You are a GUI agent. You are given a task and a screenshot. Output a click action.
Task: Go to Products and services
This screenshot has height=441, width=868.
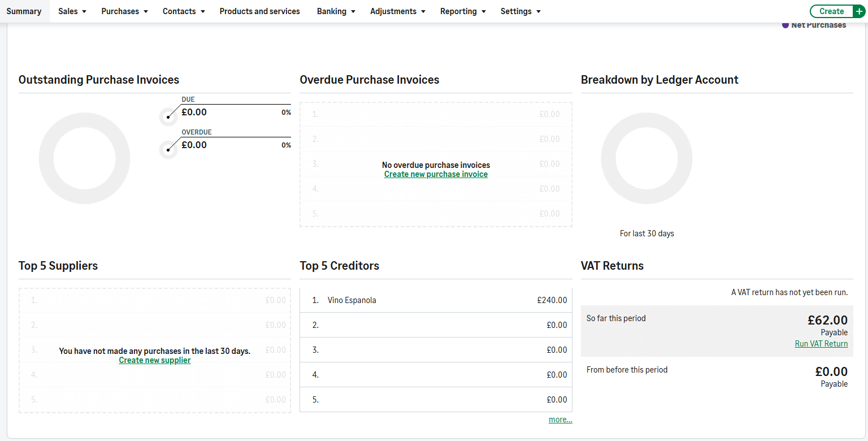tap(259, 11)
